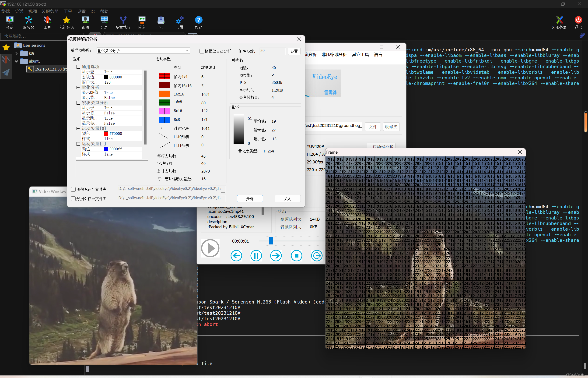
Task: Click the stop playback button
Action: (x=296, y=256)
